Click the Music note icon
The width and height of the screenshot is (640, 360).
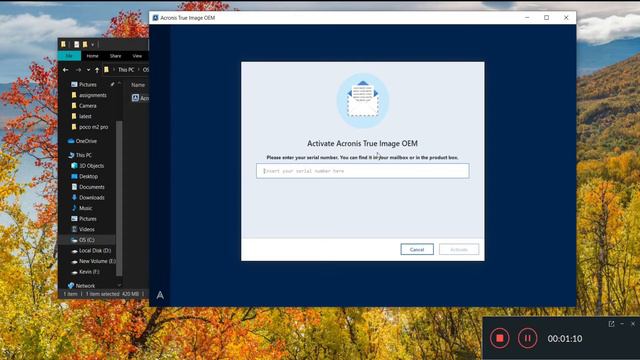coord(74,208)
